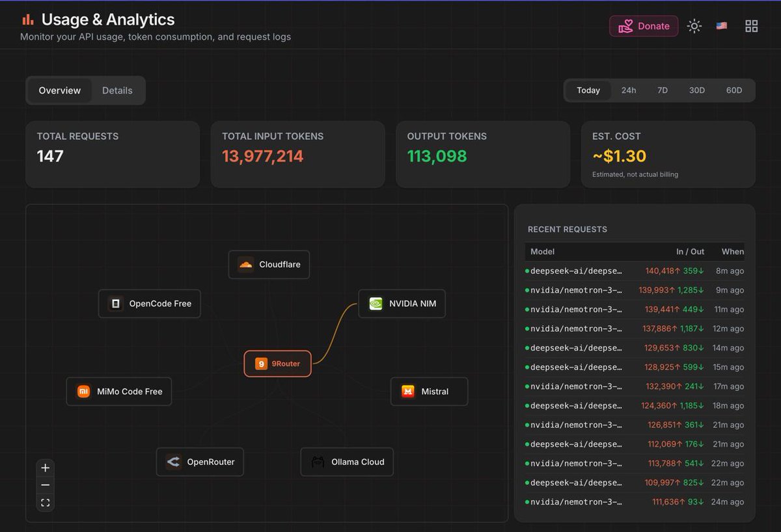Image resolution: width=781 pixels, height=532 pixels.
Task: Click the MiMo Code Free logo
Action: click(83, 392)
